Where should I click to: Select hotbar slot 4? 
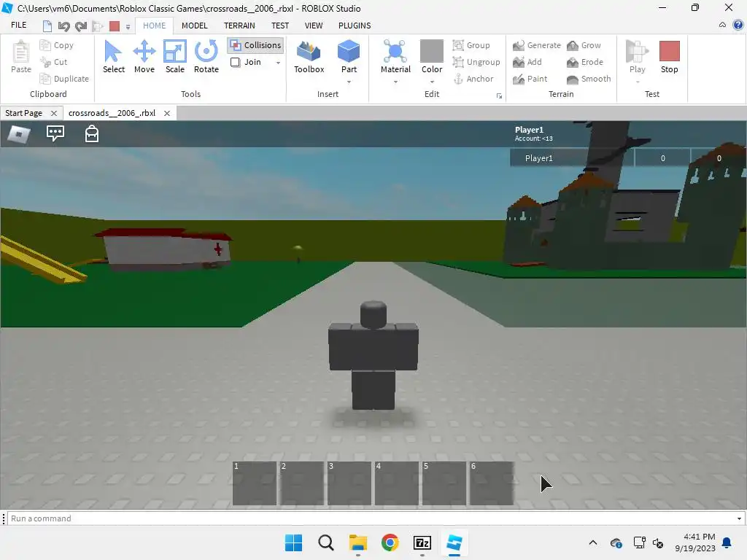(x=396, y=483)
